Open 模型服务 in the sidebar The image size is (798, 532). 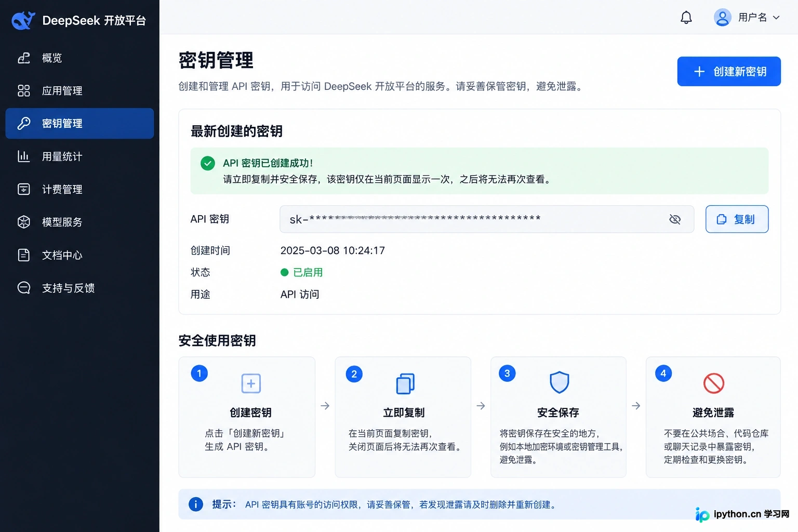(79, 222)
